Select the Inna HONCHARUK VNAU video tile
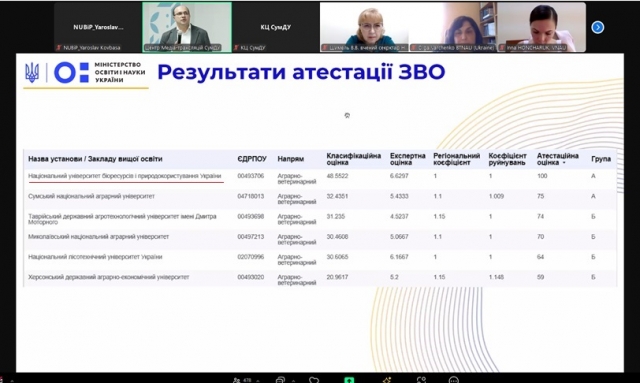Screen dimensions: 640x383 541,27
